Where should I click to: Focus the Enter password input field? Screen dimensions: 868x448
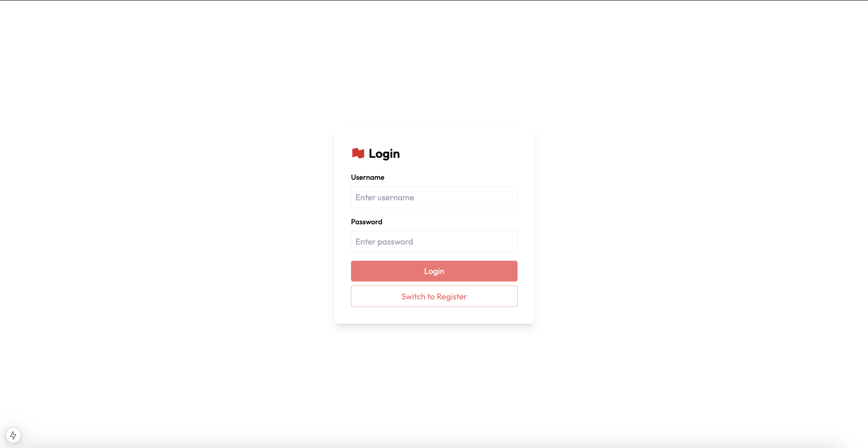point(434,242)
